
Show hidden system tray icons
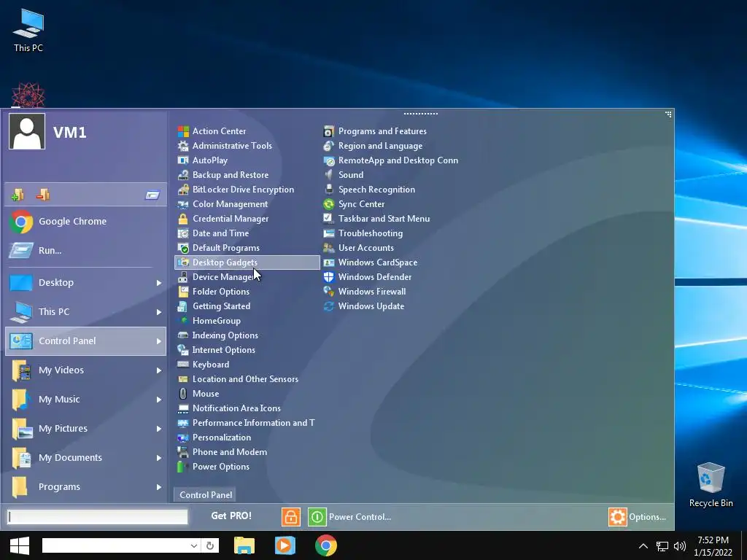click(643, 546)
